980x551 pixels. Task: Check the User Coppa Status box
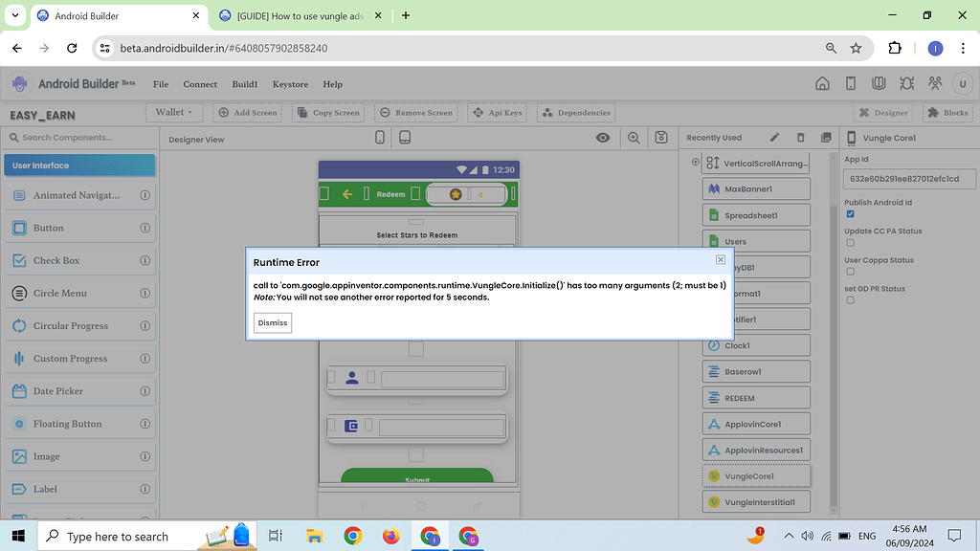click(x=850, y=271)
